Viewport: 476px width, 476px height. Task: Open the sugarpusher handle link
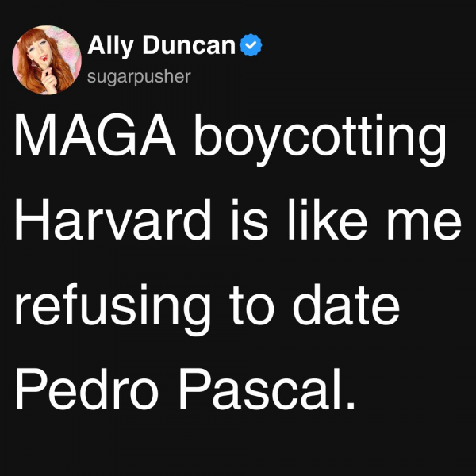pyautogui.click(x=139, y=77)
